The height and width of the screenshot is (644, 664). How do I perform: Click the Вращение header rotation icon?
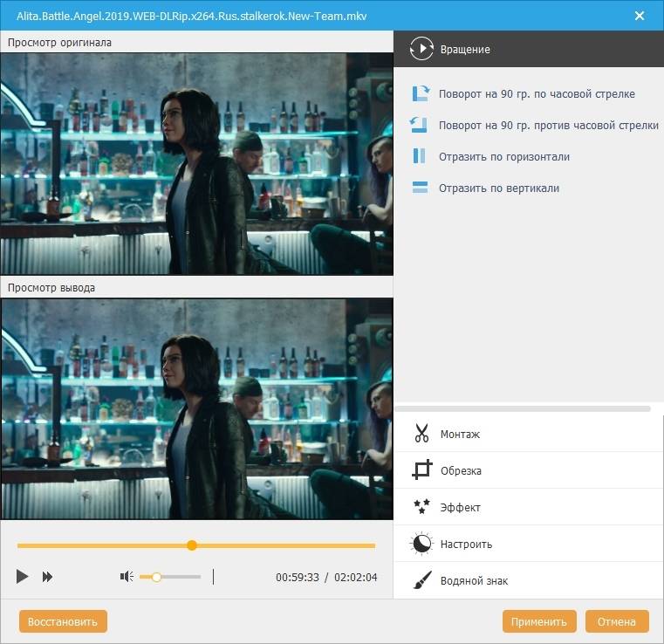(421, 49)
